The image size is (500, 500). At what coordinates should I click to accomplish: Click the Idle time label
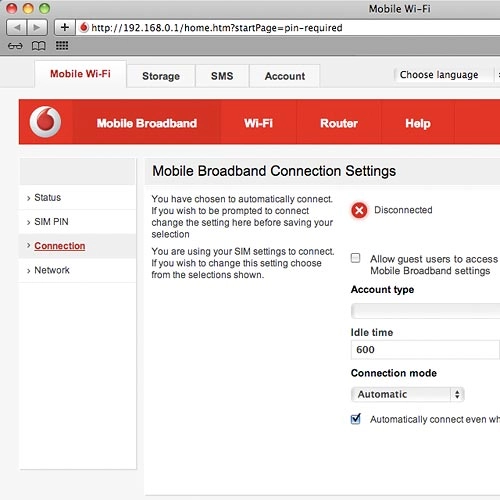coord(372,332)
